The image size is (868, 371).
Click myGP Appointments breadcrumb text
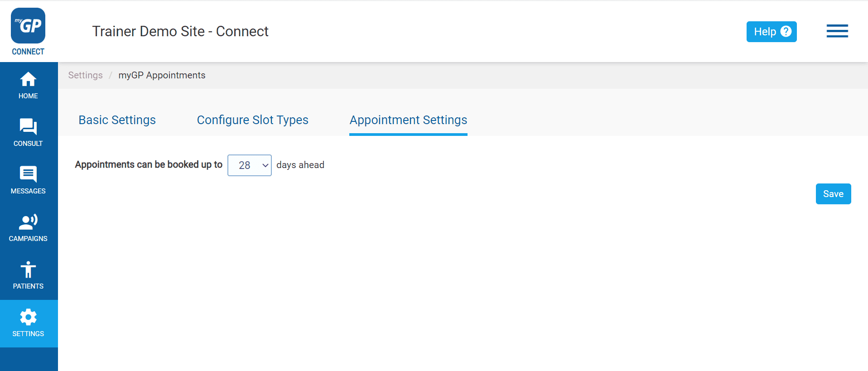[x=162, y=75]
